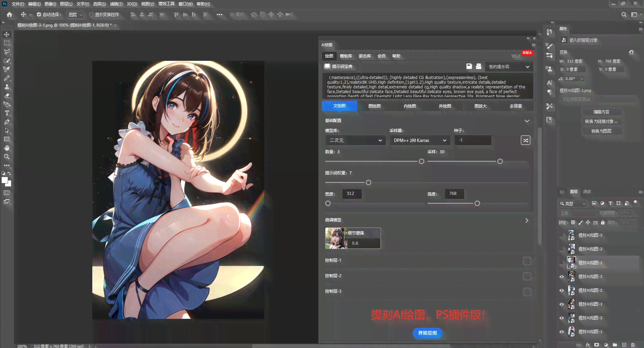Click the 高度 slider handle
Viewport: 644px width, 348px height.
click(477, 203)
